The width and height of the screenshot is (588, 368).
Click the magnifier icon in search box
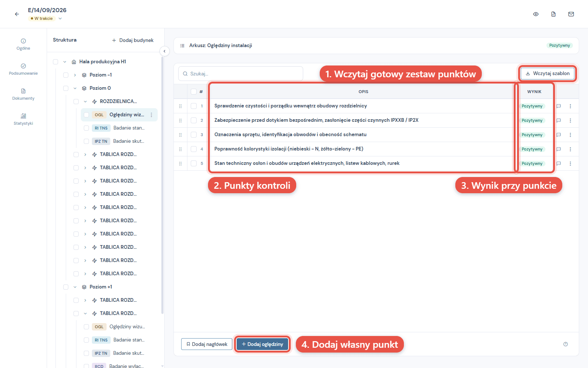click(x=185, y=74)
